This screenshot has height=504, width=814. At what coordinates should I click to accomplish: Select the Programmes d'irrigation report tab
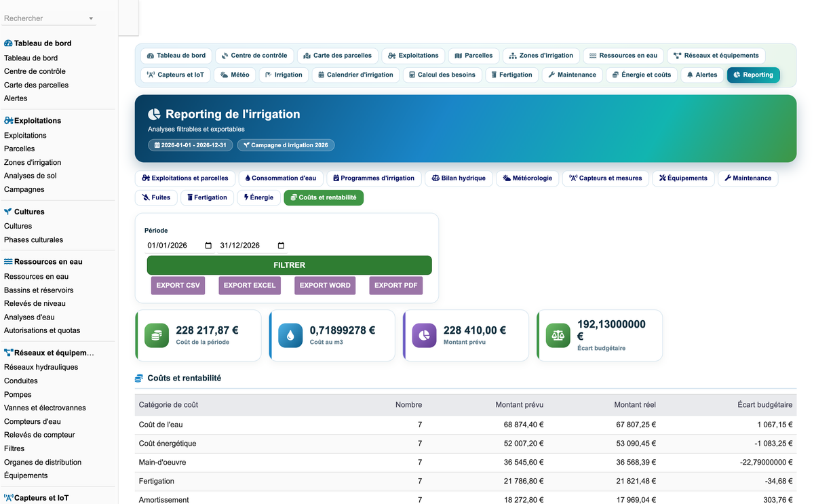[x=374, y=178]
